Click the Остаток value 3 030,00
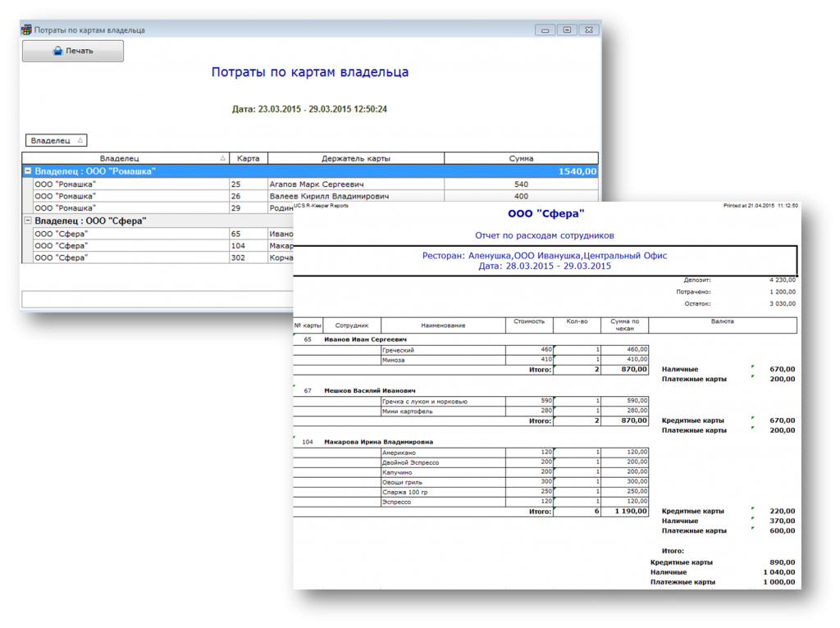840x628 pixels. (782, 303)
